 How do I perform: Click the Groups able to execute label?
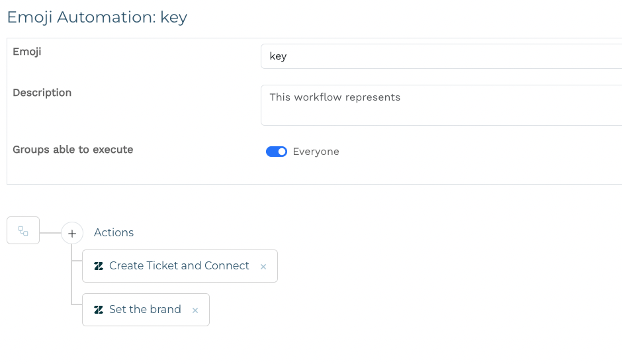point(73,150)
